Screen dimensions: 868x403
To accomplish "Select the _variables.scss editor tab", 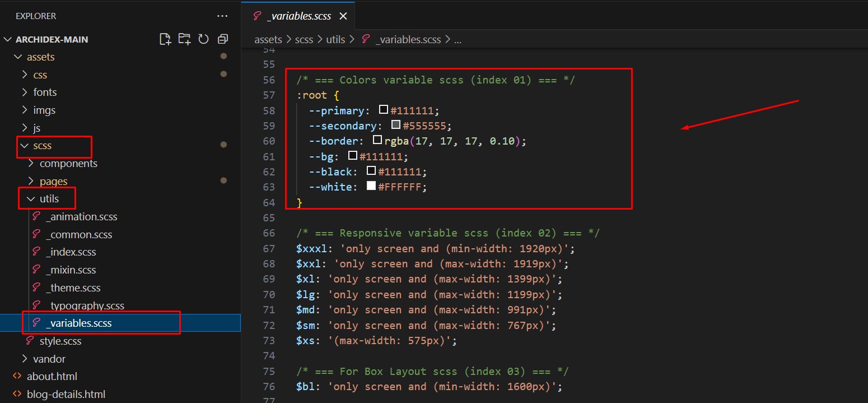I will pyautogui.click(x=298, y=16).
